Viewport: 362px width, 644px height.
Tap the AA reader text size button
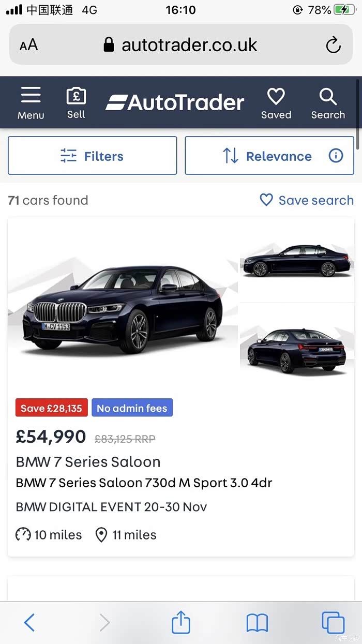[x=29, y=45]
